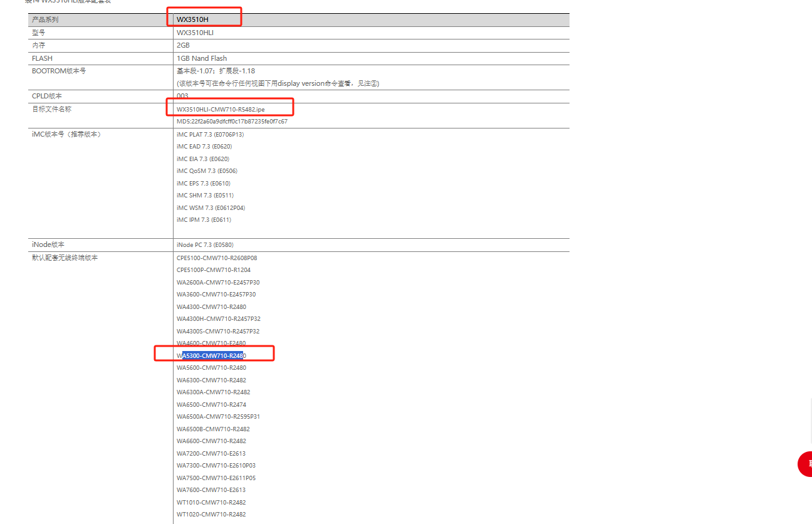Click the 默认配套无线终端版本 label
The image size is (812, 524).
click(x=65, y=258)
